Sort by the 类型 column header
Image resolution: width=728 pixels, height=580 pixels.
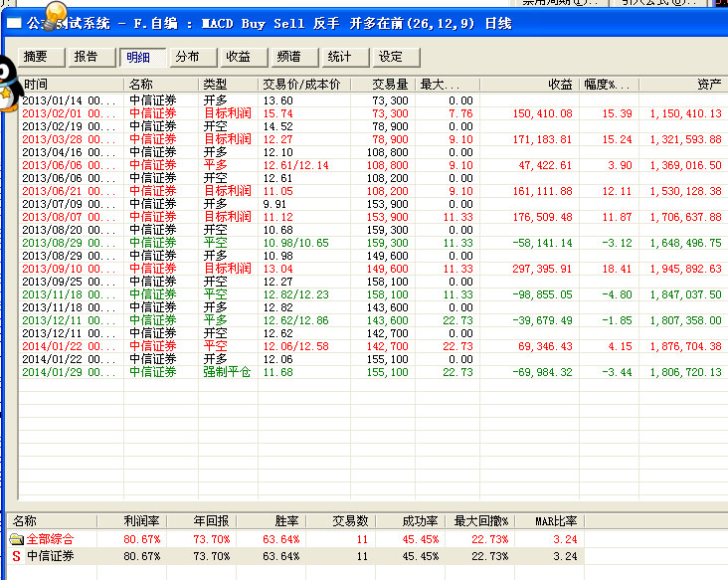[x=228, y=85]
